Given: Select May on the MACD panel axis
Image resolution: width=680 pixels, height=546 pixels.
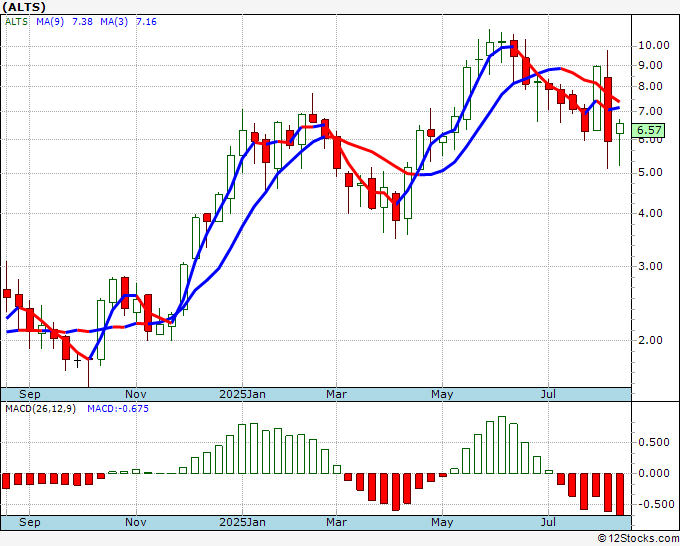Looking at the screenshot, I should pyautogui.click(x=442, y=522).
